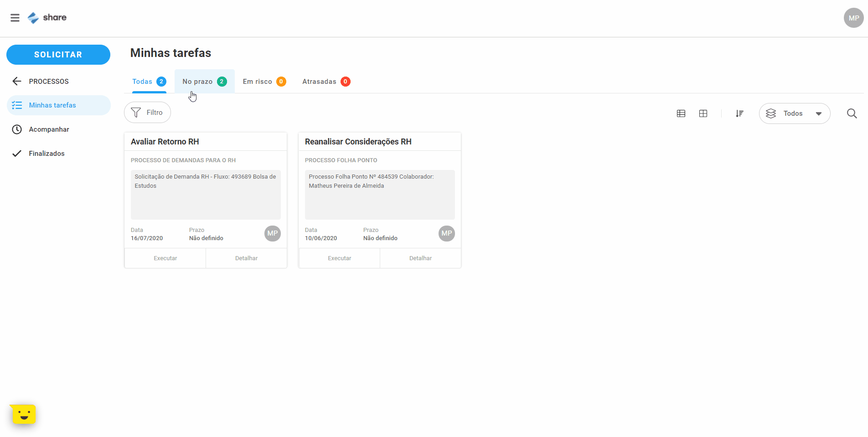Click the blue badge on Todas tab
The image size is (868, 437).
tap(161, 82)
